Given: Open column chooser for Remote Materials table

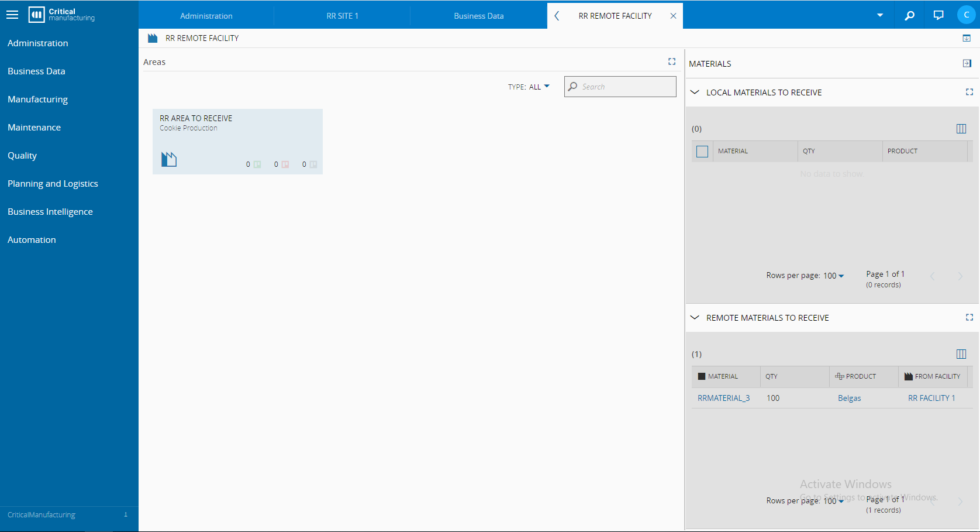Looking at the screenshot, I should click(961, 354).
